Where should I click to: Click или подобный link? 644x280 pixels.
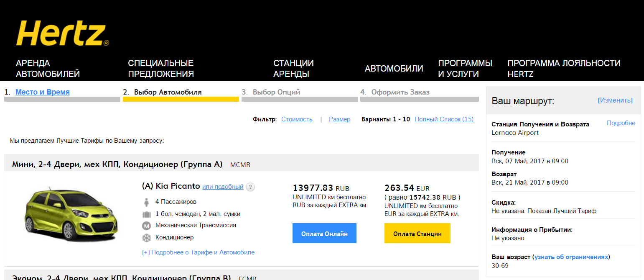pos(223,187)
